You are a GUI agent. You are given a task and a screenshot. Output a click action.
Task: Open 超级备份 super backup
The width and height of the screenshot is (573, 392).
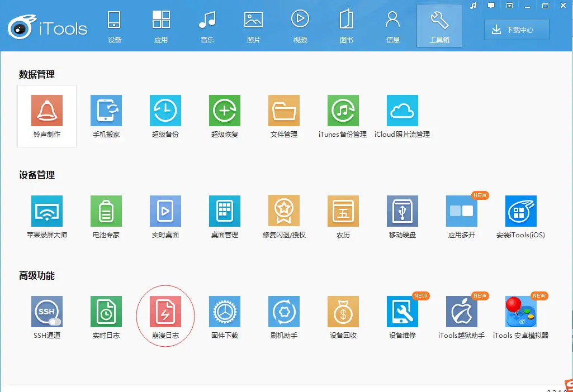point(165,116)
